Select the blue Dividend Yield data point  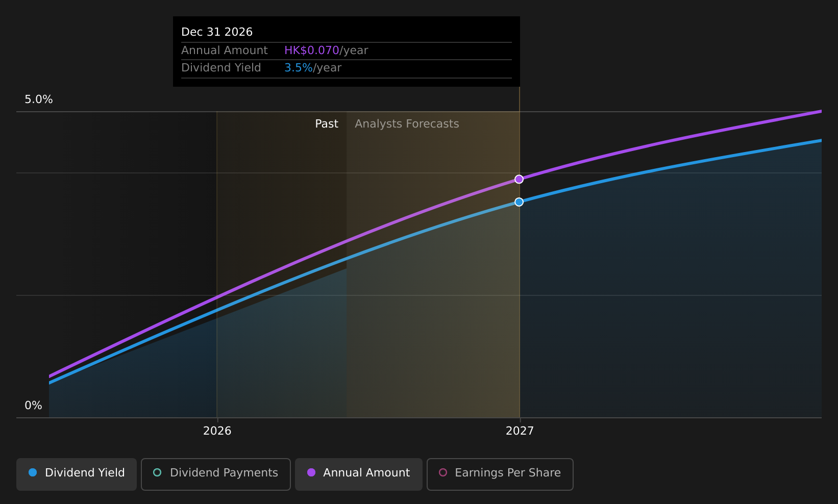[x=519, y=202]
